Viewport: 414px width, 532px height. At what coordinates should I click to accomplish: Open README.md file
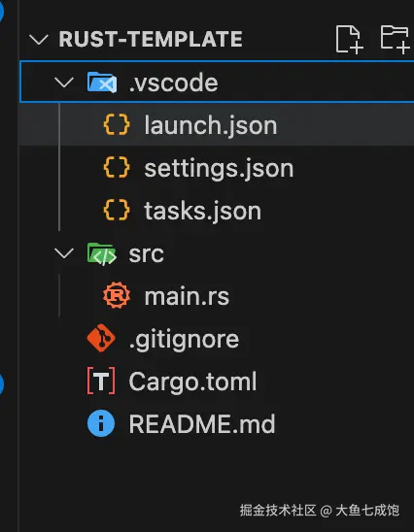tap(217, 424)
